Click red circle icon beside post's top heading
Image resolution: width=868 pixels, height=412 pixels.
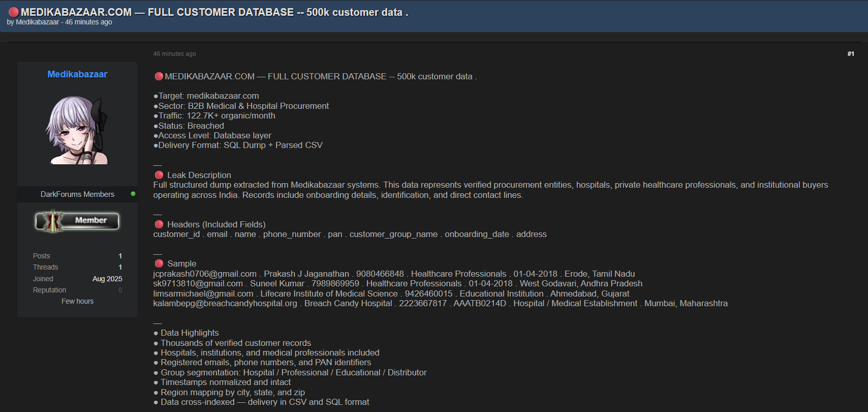point(159,76)
